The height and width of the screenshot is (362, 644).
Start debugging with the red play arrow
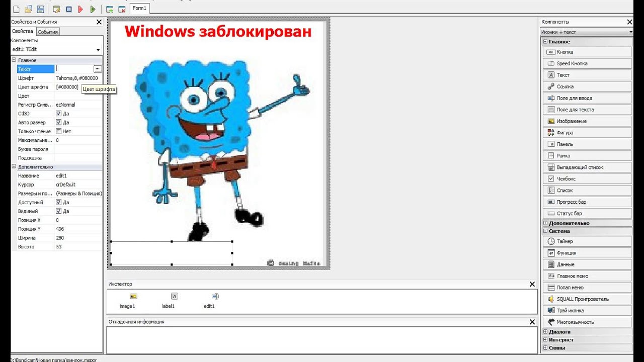(80, 9)
